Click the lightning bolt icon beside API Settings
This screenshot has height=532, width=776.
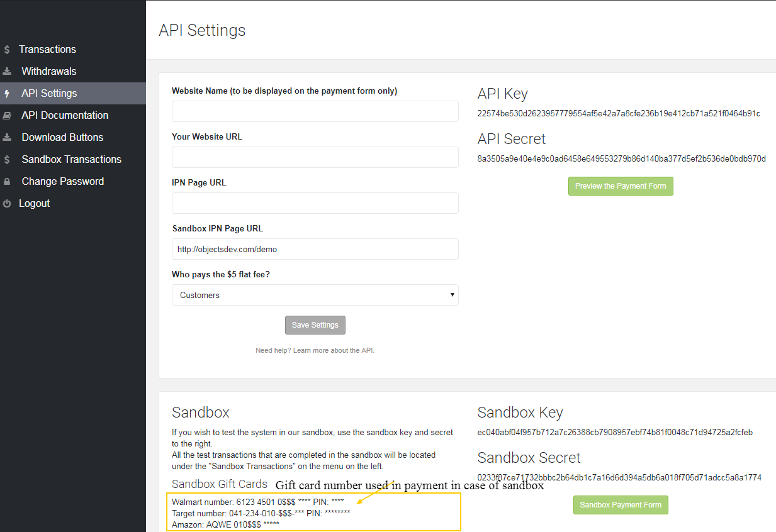coord(7,94)
